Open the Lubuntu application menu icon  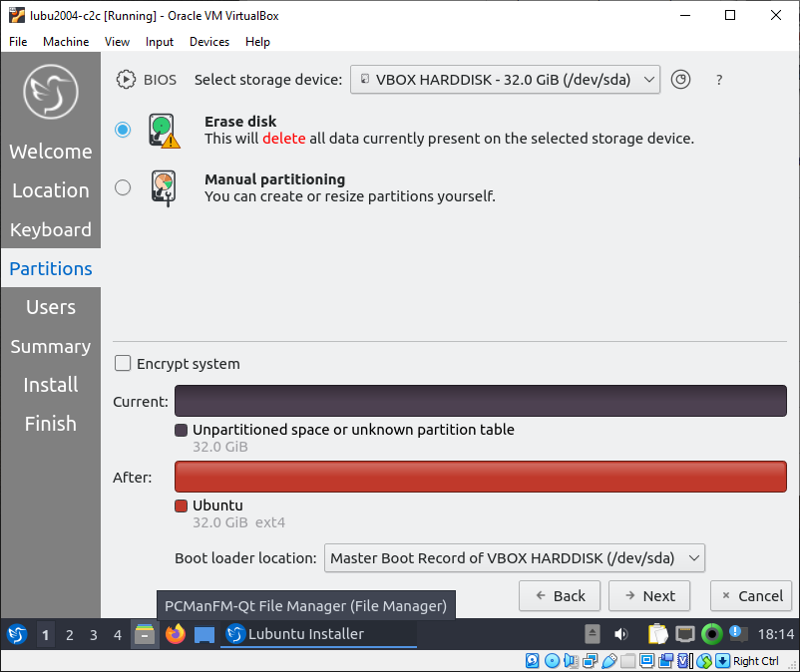coord(16,634)
